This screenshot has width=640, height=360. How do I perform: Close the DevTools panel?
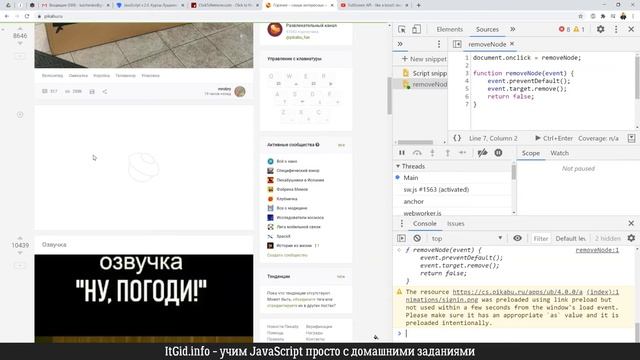point(631,29)
